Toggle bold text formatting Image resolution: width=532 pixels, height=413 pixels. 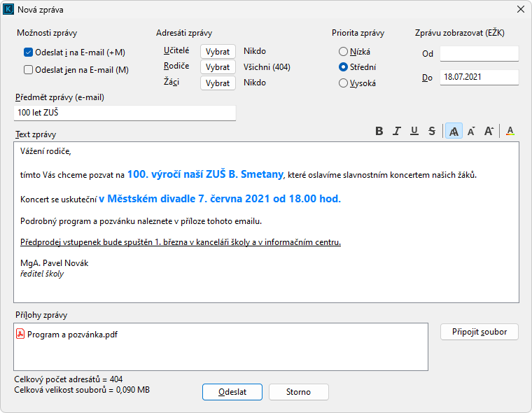[x=379, y=131]
